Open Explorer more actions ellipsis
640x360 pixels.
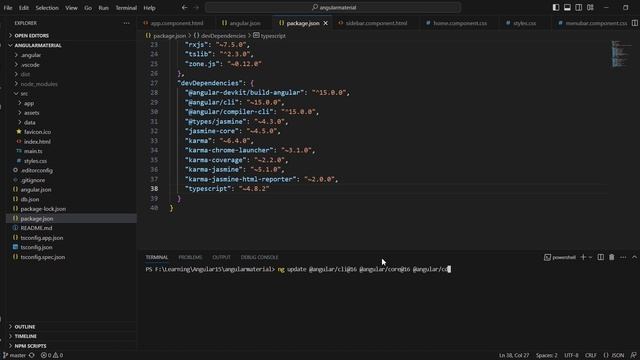[127, 23]
